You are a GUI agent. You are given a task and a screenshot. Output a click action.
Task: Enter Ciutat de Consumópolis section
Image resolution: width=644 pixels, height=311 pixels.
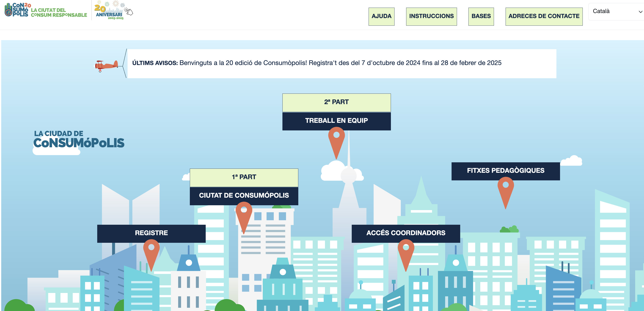click(x=244, y=196)
